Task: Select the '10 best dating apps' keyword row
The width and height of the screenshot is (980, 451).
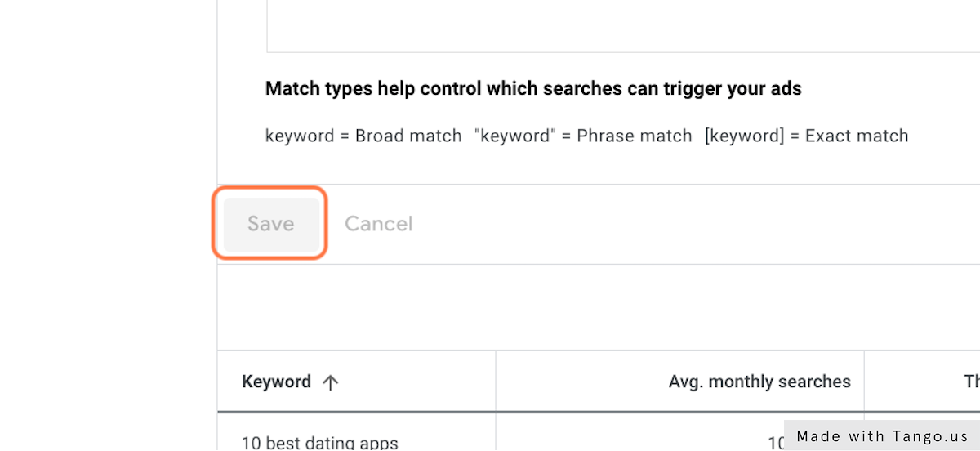Action: click(320, 444)
